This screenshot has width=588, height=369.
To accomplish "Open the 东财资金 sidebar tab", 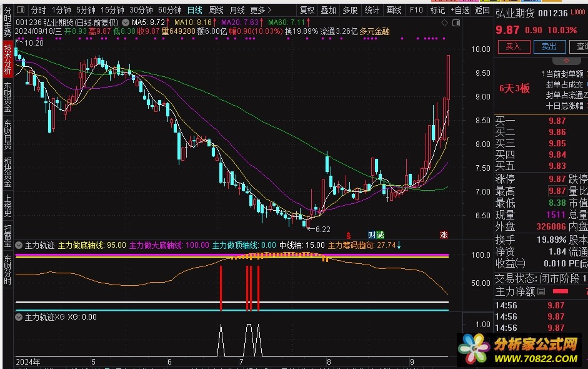I will [7, 97].
